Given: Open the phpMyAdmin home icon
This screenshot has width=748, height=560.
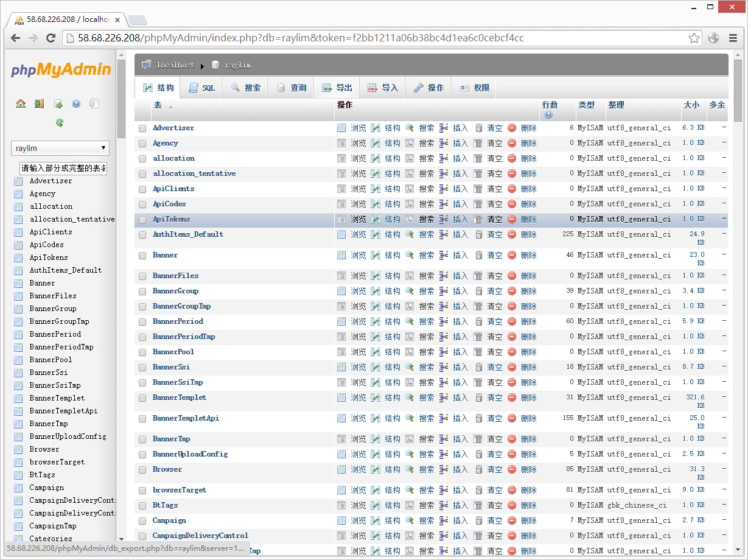Looking at the screenshot, I should point(21,103).
